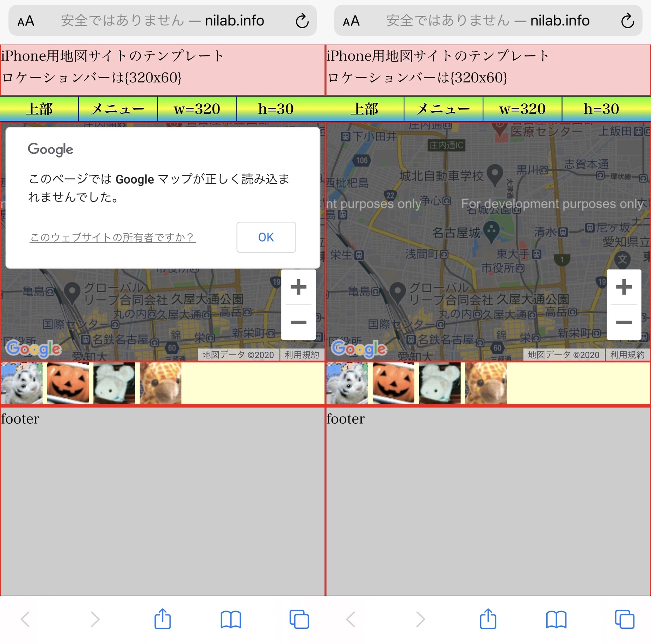The height and width of the screenshot is (644, 651).
Task: Select giraffe plush thumbnail in right page
Action: [486, 384]
